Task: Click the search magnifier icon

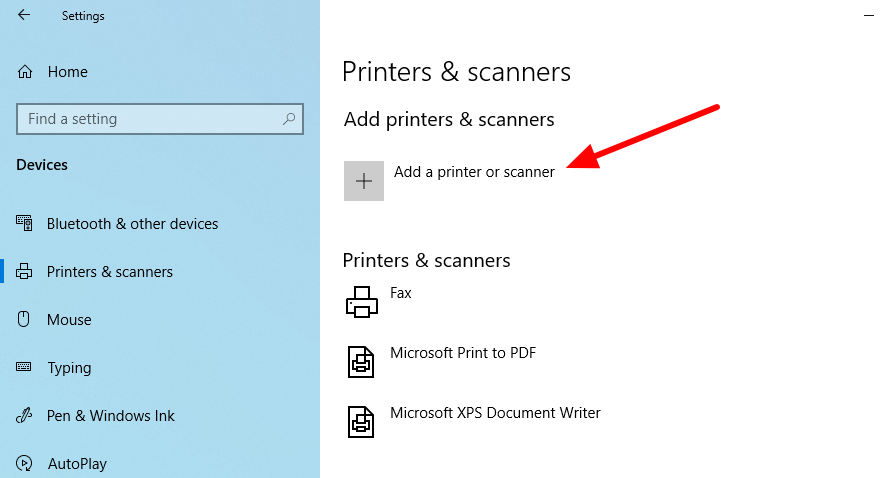Action: tap(289, 119)
